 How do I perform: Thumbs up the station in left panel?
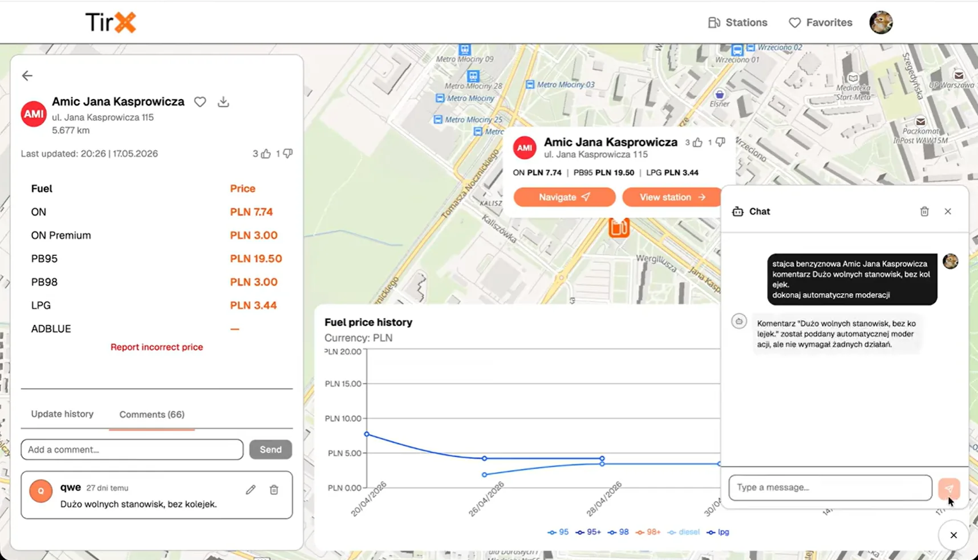266,153
